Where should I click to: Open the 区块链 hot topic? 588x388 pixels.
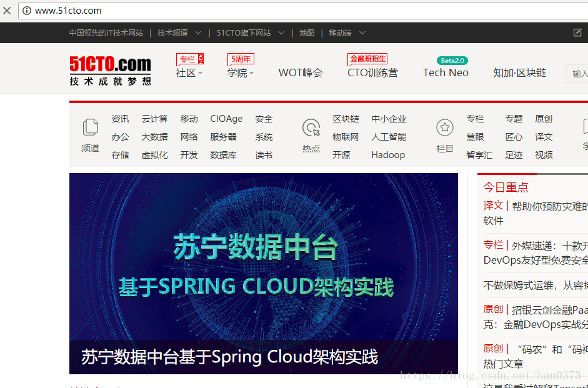pos(346,119)
